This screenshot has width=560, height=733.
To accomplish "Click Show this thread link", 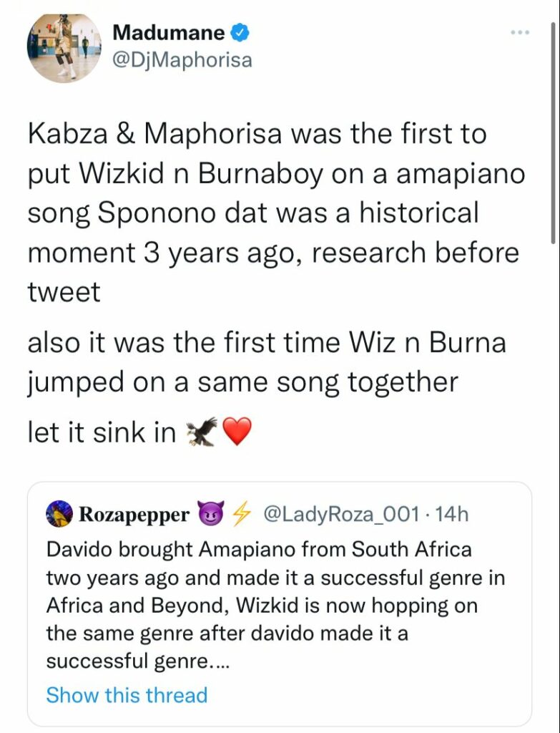I will point(127,694).
